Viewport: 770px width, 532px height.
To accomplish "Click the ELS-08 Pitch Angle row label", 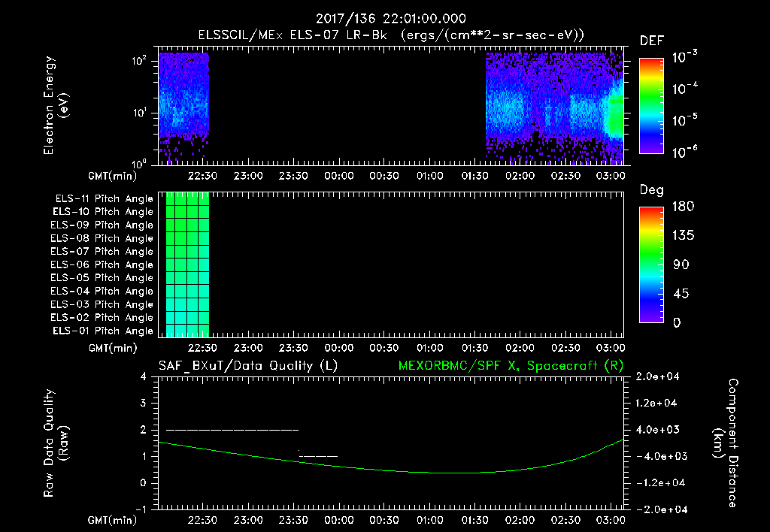I will coord(102,238).
